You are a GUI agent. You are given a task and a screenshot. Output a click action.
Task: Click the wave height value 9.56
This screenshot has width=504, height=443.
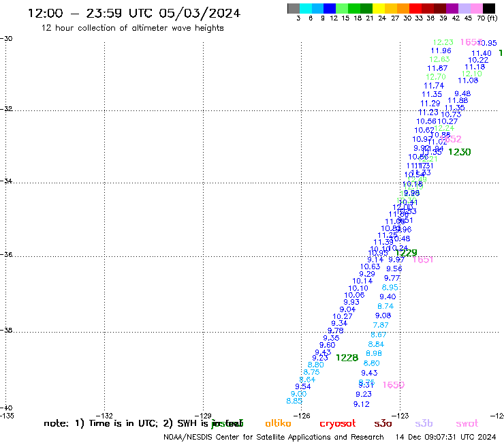point(394,269)
